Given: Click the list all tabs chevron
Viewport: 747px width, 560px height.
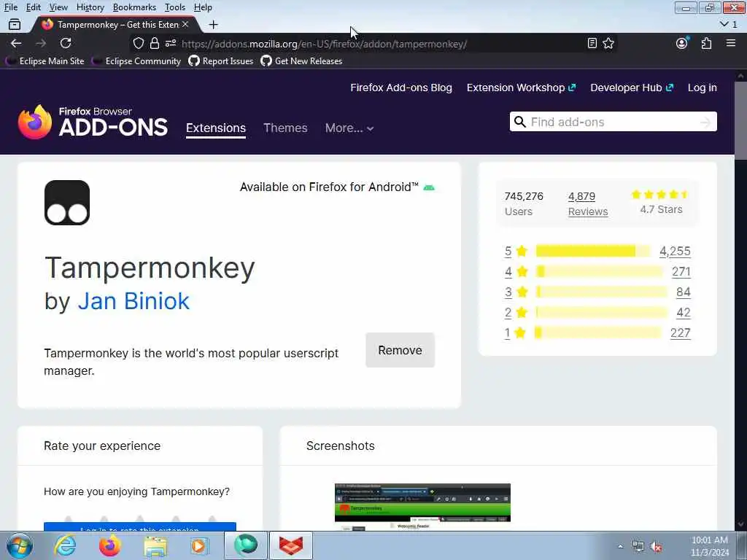Looking at the screenshot, I should point(724,24).
